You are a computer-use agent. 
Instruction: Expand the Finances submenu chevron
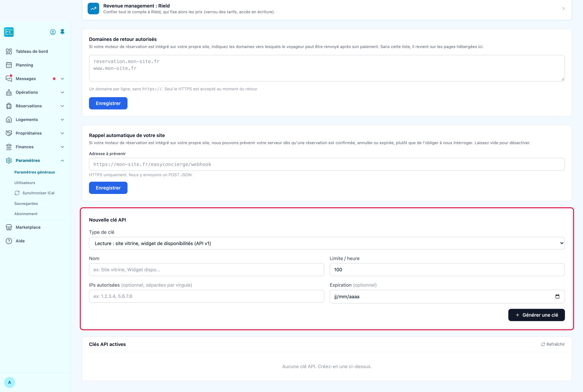(63, 147)
